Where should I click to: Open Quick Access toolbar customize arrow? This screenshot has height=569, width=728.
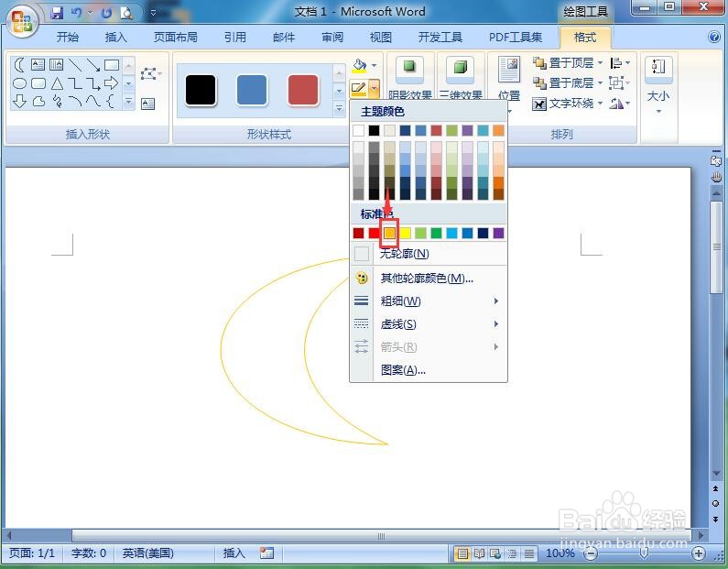click(x=153, y=13)
